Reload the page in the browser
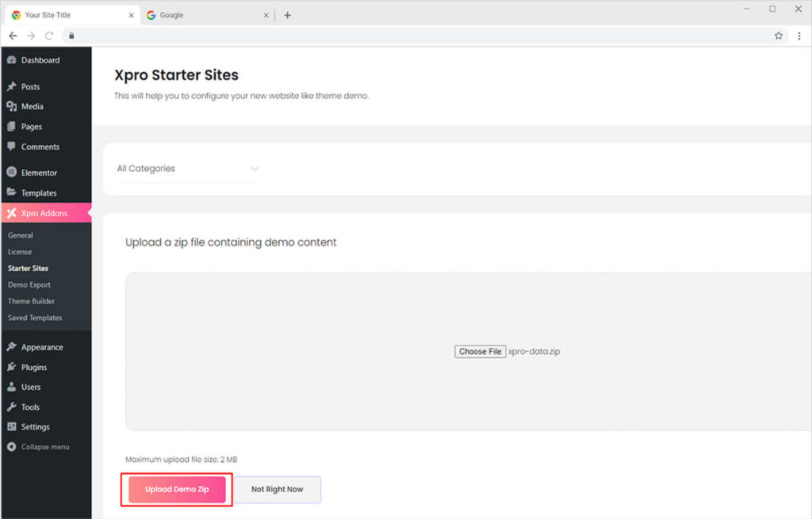The image size is (812, 519). (49, 36)
